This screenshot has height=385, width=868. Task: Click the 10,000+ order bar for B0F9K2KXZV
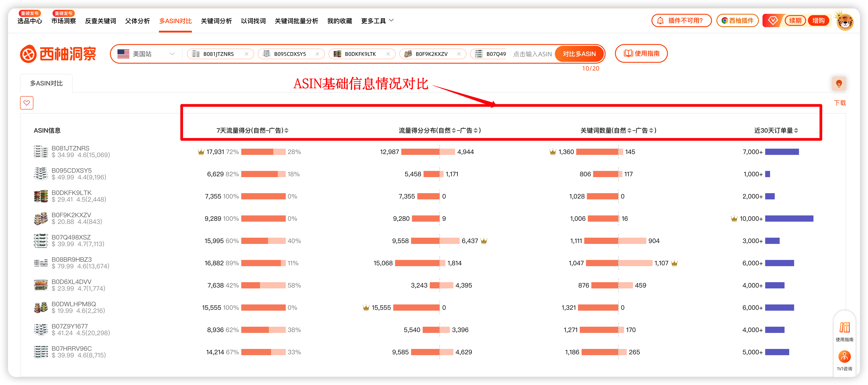[x=789, y=219]
